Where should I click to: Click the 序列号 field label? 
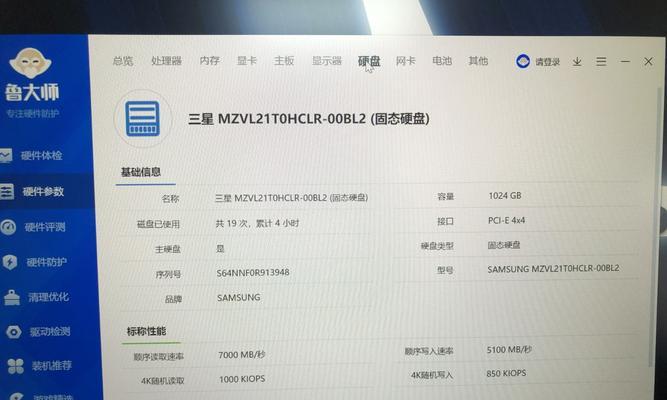pos(168,274)
